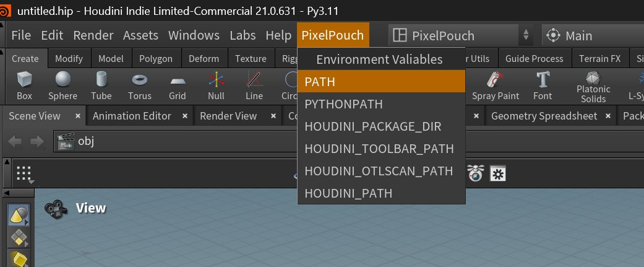Select the Tube shelf tool

point(101,85)
